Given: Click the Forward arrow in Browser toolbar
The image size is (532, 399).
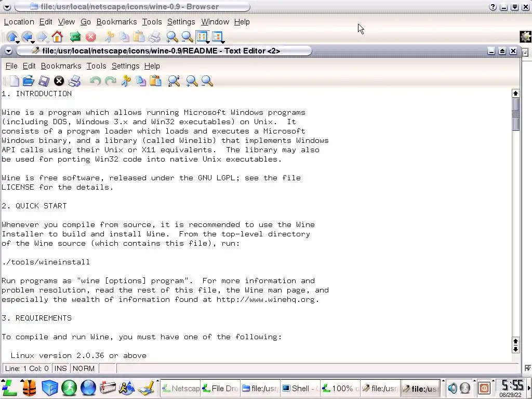Looking at the screenshot, I should [42, 37].
